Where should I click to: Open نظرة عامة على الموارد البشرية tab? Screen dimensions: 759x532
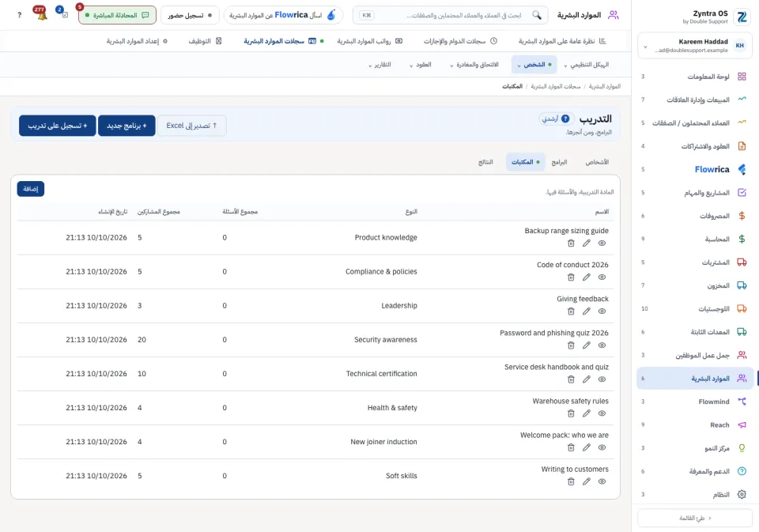562,41
